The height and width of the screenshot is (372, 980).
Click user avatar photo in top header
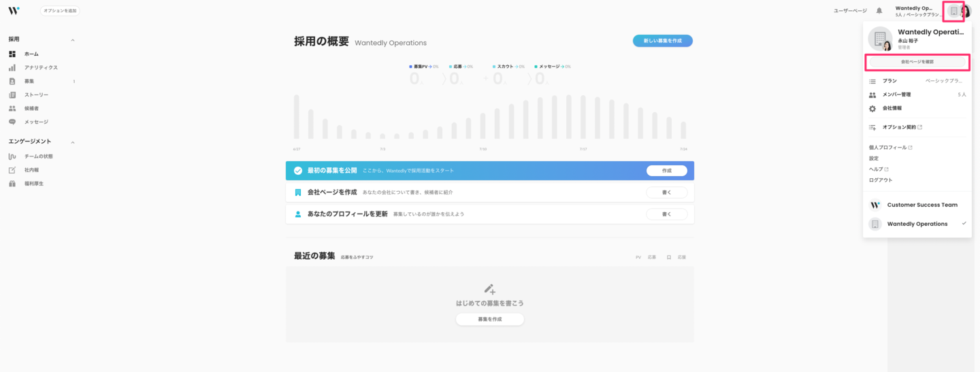click(x=965, y=11)
